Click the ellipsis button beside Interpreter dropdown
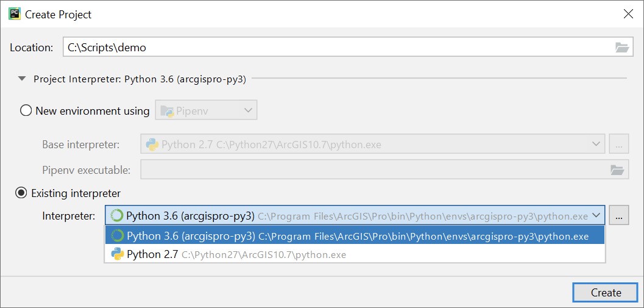Screen dimensions: 644x308 pos(619,215)
